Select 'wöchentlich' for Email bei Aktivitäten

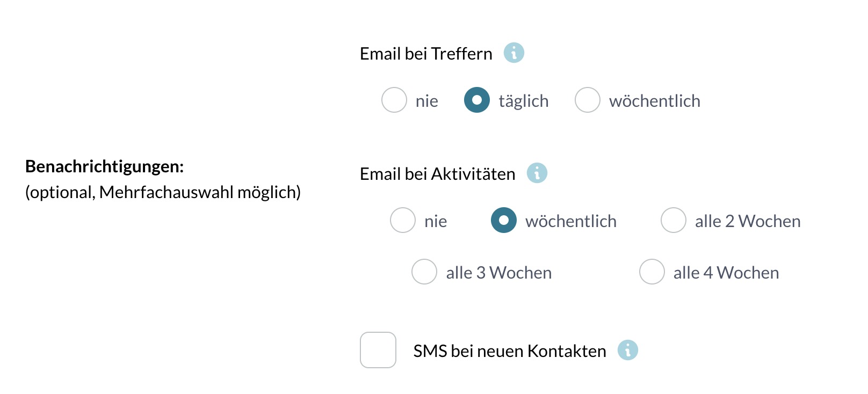pyautogui.click(x=503, y=220)
